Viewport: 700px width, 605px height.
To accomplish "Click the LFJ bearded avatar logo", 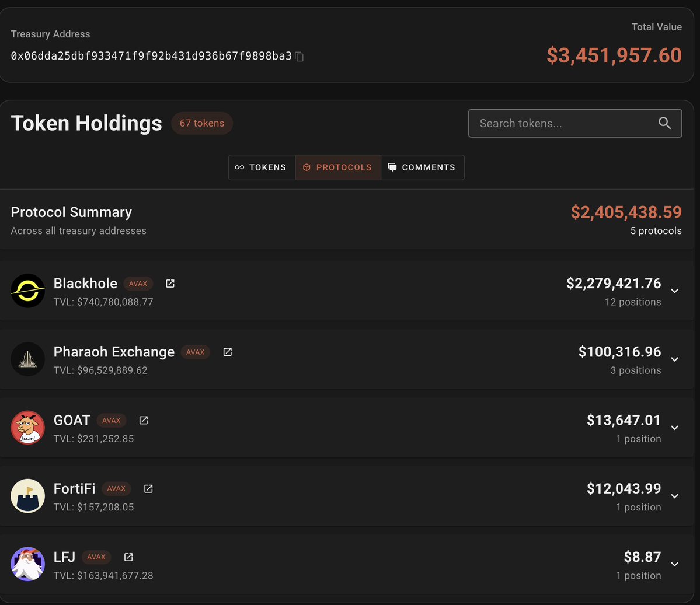I will pos(27,564).
